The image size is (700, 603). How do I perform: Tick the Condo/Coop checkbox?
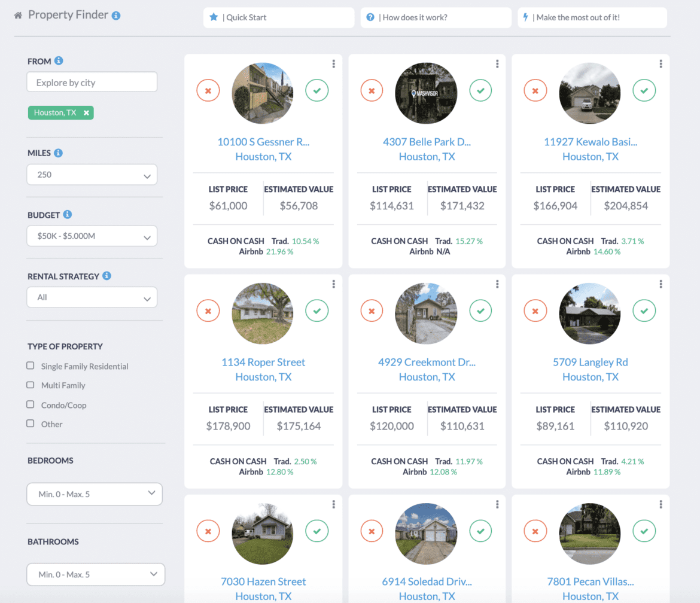(31, 404)
